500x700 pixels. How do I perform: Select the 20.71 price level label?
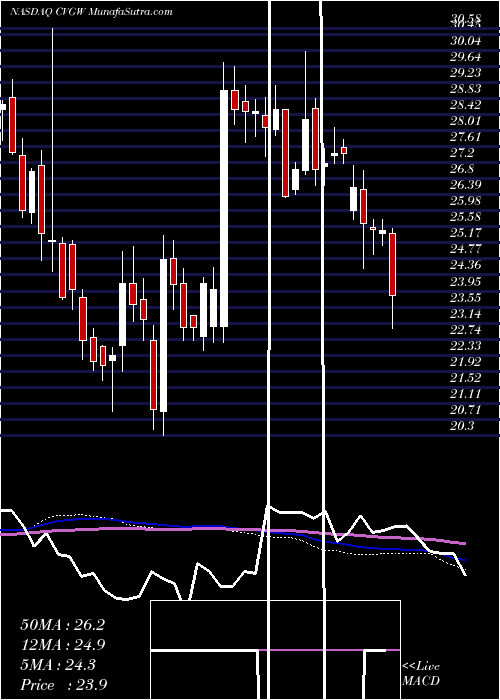[x=466, y=409]
